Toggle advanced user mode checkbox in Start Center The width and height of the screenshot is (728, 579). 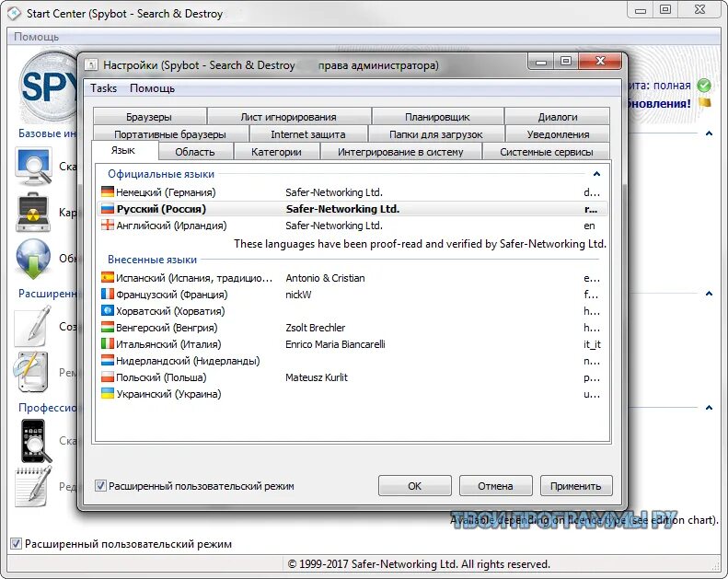[16, 544]
